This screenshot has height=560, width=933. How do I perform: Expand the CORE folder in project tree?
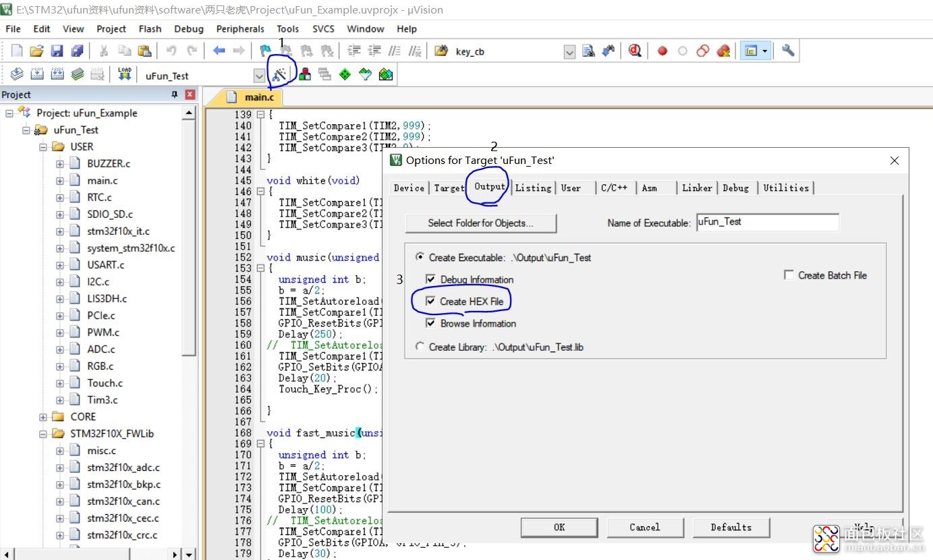coord(43,417)
